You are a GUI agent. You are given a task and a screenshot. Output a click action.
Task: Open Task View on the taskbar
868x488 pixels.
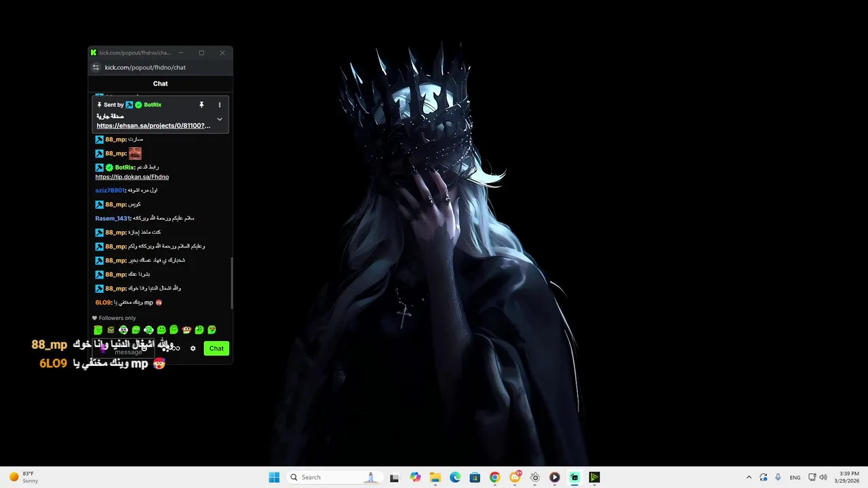pos(394,477)
